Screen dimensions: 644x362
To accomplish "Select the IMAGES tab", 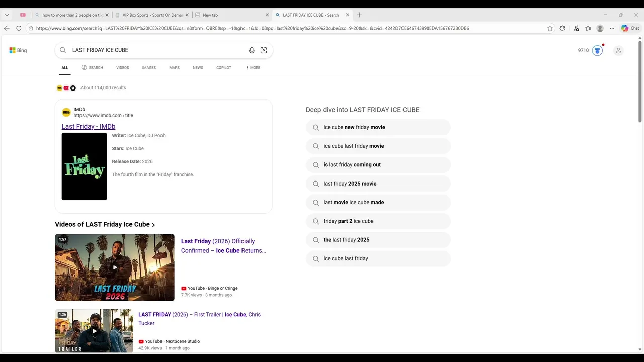I will pos(149,68).
